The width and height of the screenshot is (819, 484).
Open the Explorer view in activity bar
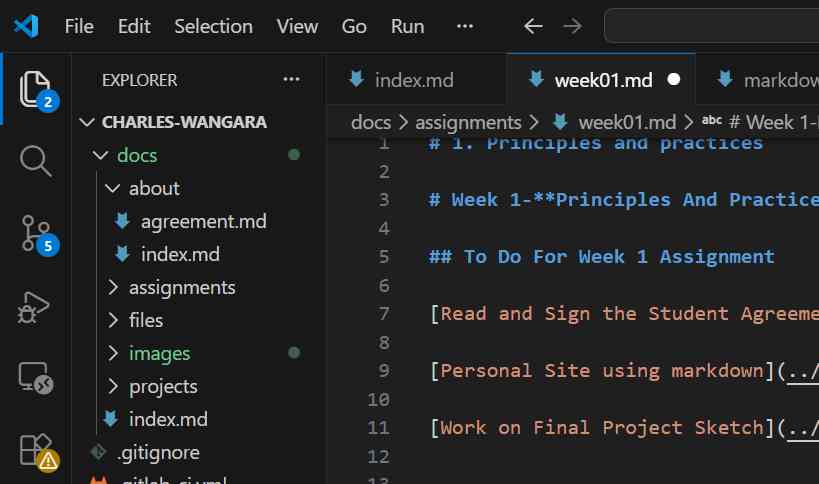pyautogui.click(x=35, y=88)
